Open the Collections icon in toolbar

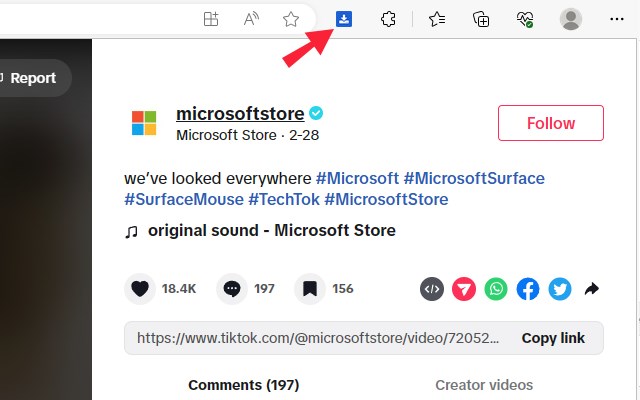481,19
